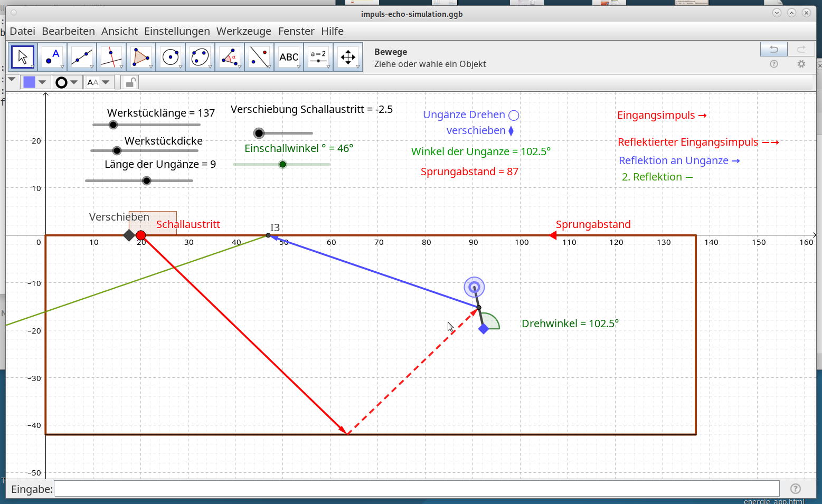Click the undo button
Image resolution: width=822 pixels, height=504 pixels.
click(774, 49)
